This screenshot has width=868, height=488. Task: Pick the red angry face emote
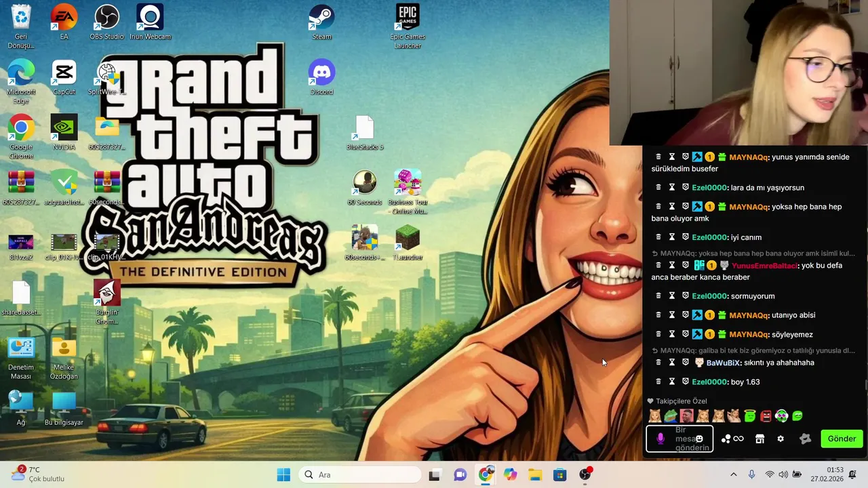coord(766,415)
